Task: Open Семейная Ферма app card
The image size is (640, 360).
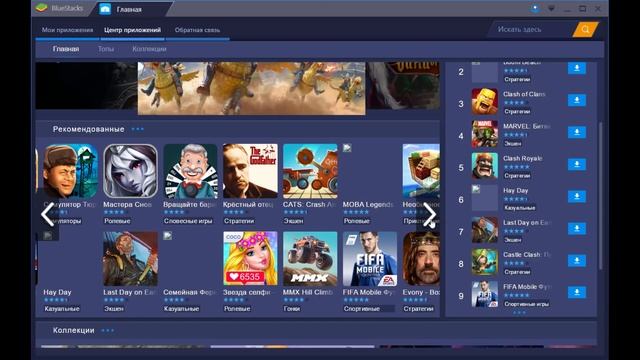Action: 190,271
